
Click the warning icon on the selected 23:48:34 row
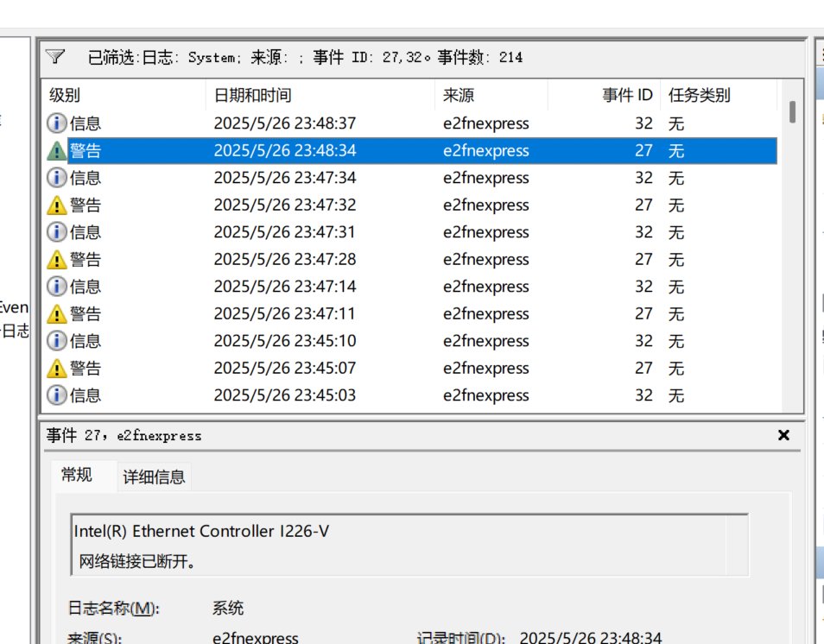point(57,151)
